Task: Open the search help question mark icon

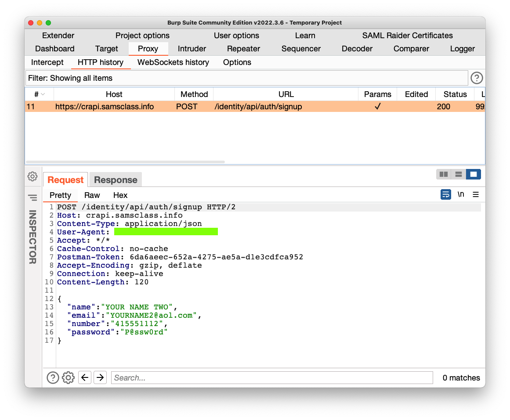Action: (53, 377)
